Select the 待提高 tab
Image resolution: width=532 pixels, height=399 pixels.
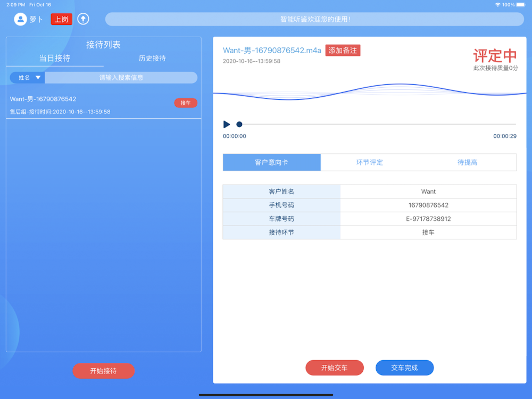coord(467,162)
